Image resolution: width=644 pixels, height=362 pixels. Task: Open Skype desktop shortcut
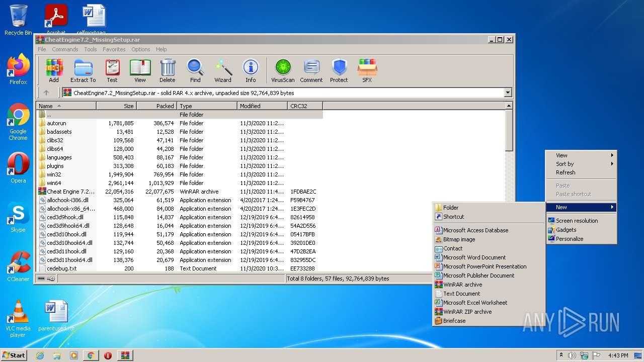click(18, 217)
